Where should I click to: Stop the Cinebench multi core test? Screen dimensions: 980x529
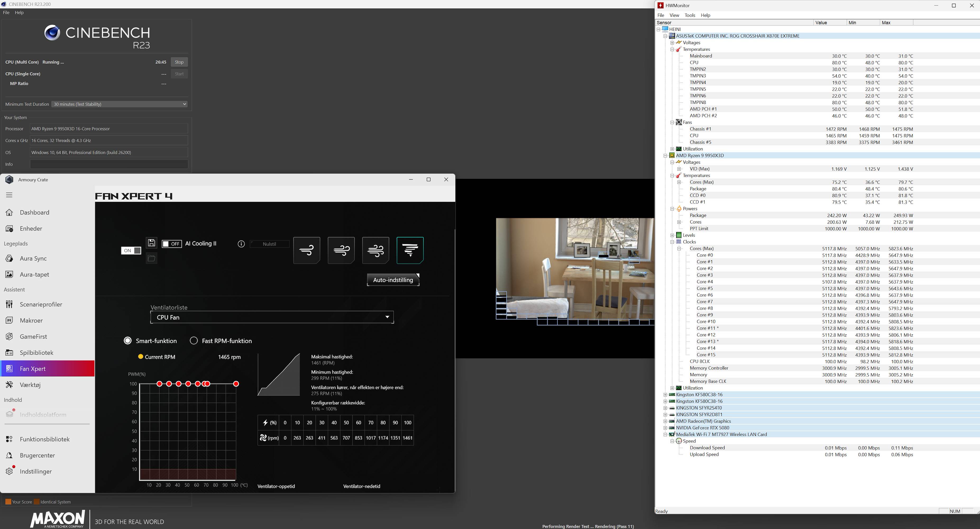(179, 62)
